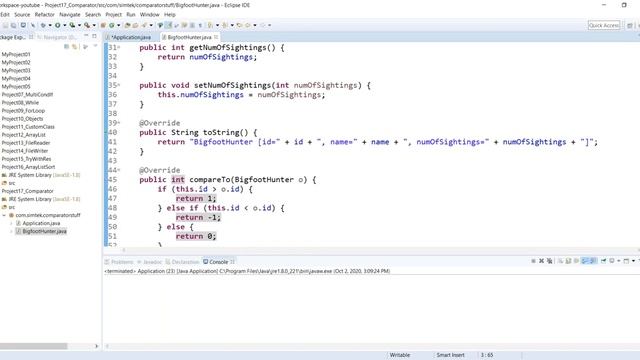Open the Search menu
The height and width of the screenshot is (360, 640).
(93, 15)
